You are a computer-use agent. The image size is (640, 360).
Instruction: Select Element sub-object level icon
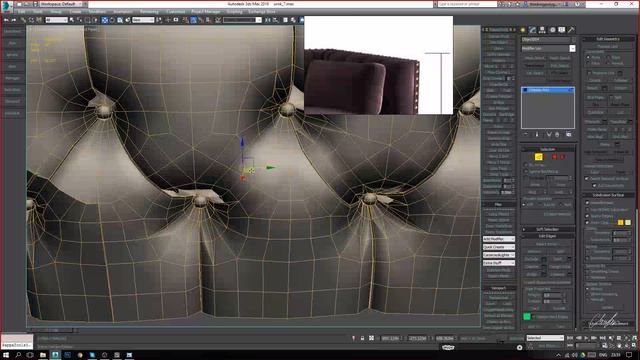(x=562, y=157)
